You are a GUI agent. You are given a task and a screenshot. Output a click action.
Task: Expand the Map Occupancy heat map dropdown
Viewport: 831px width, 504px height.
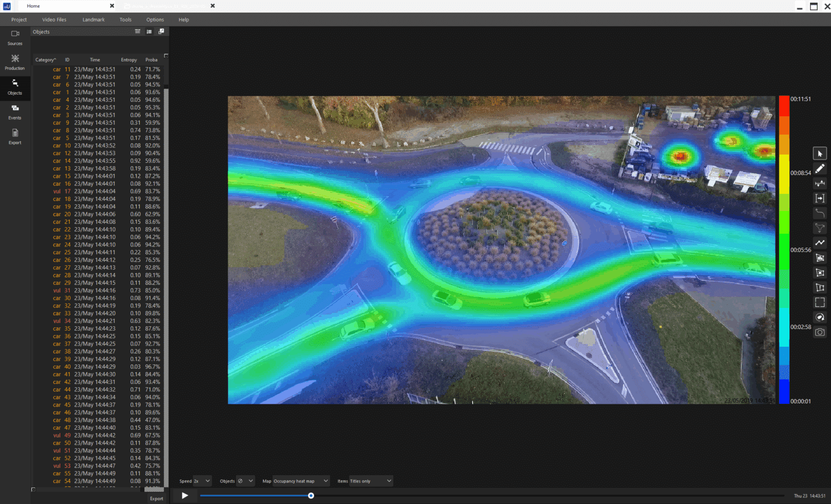301,481
